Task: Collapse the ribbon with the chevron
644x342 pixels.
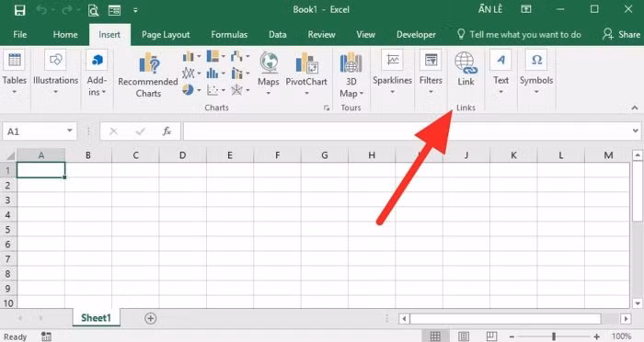Action: (635, 108)
